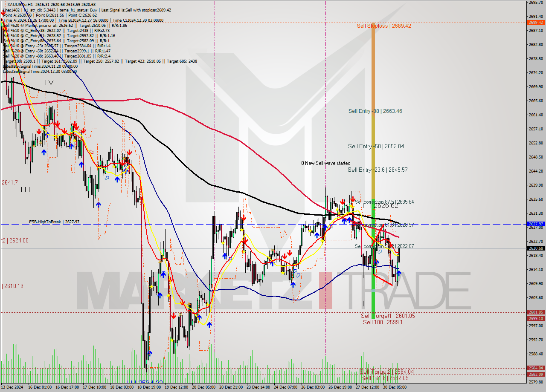Viewport: 546px width, 392px height.
Task: Select the 'Sell 161.8 | 2582.09' label
Action: pyautogui.click(x=385, y=378)
